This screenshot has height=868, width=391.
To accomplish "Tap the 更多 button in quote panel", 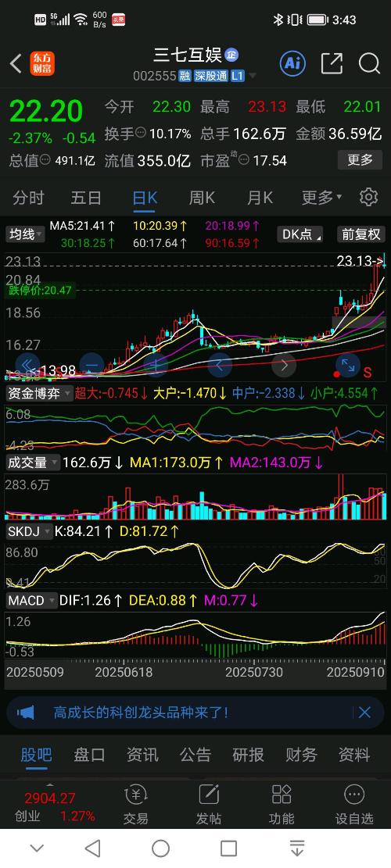I will click(360, 160).
